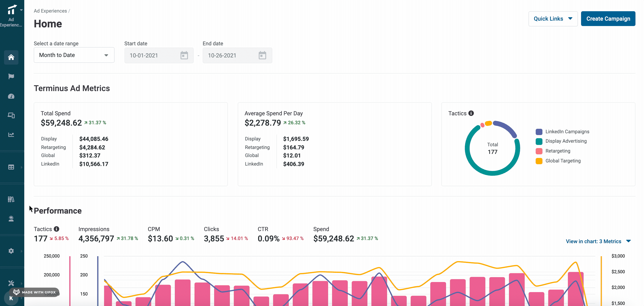Click the Start date field 10-01-2021

159,55
